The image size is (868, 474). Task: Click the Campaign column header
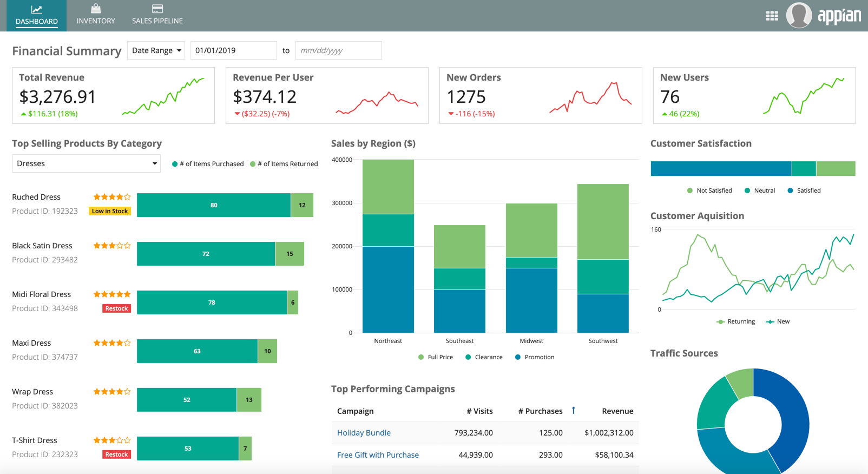[355, 411]
